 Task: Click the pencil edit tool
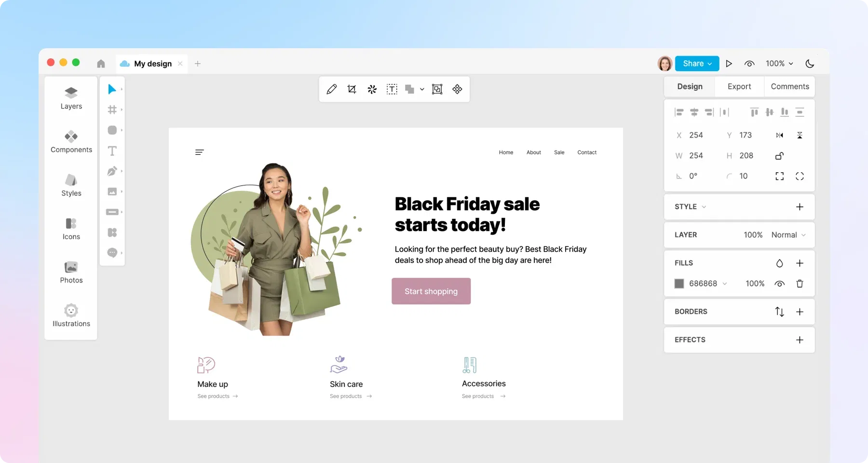pos(332,89)
